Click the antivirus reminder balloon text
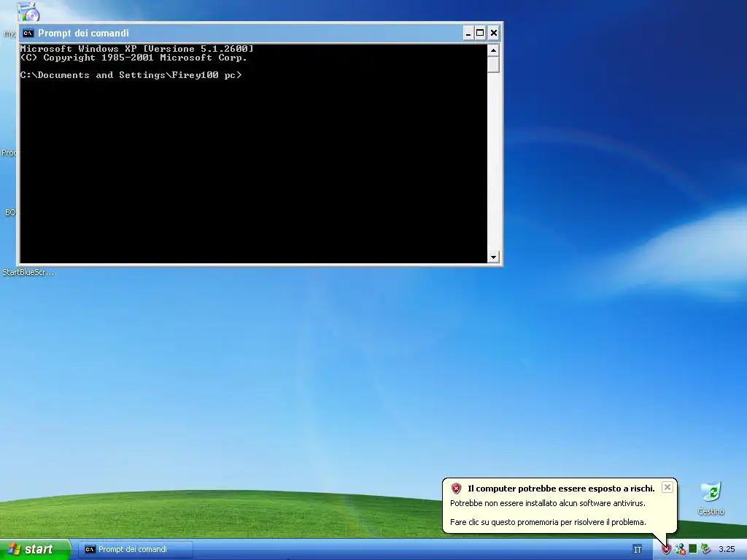 click(x=548, y=503)
